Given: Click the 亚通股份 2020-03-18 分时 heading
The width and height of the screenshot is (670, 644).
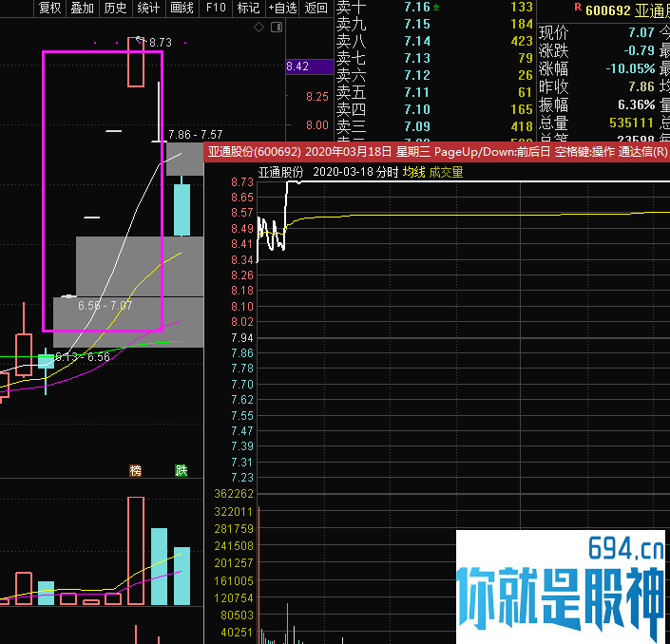Looking at the screenshot, I should pos(328,173).
